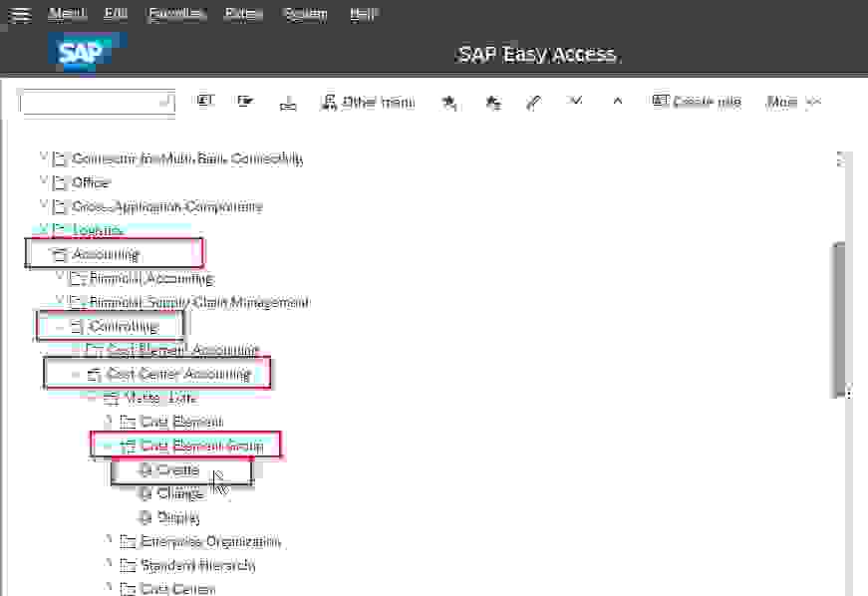The height and width of the screenshot is (596, 868).
Task: Collapse the Controlling tree node
Action: pyautogui.click(x=58, y=326)
